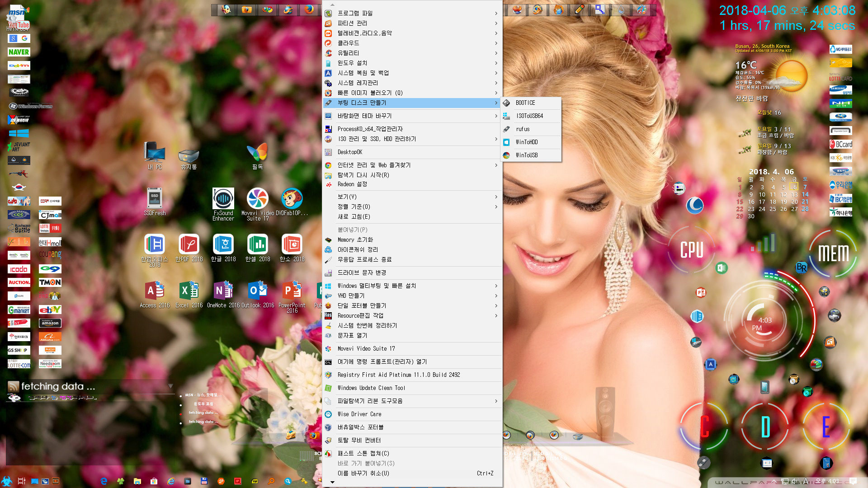The width and height of the screenshot is (868, 488).
Task: Open the 필독 desktop icon
Action: 258,156
